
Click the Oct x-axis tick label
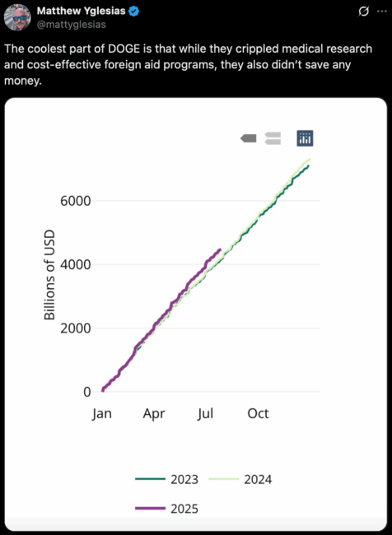click(258, 413)
